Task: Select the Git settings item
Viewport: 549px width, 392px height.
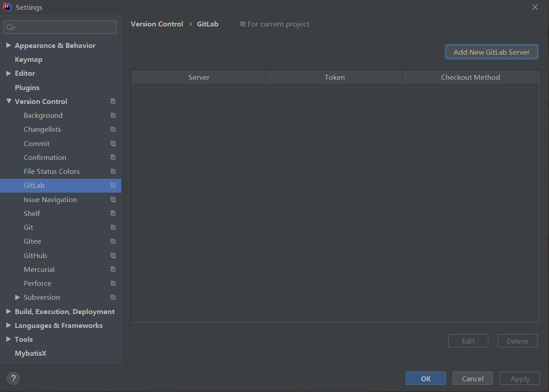Action: (x=28, y=227)
